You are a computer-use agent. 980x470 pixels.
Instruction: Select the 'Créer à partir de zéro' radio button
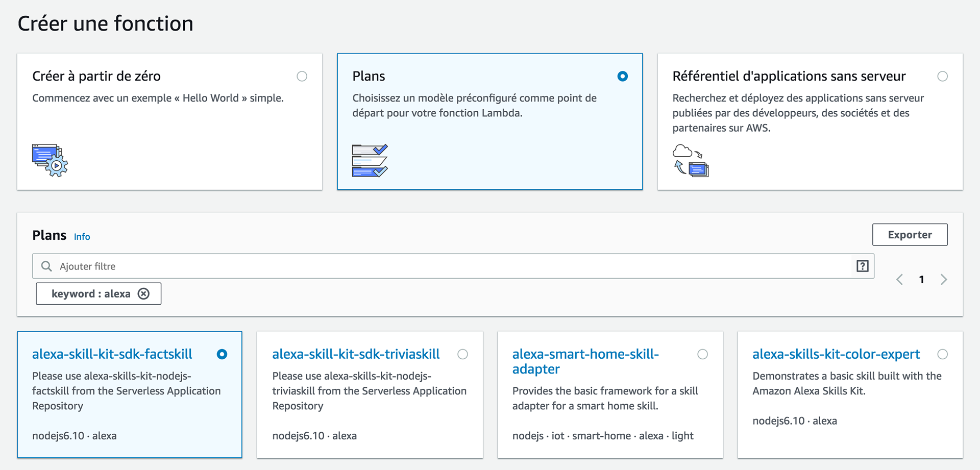click(x=302, y=77)
